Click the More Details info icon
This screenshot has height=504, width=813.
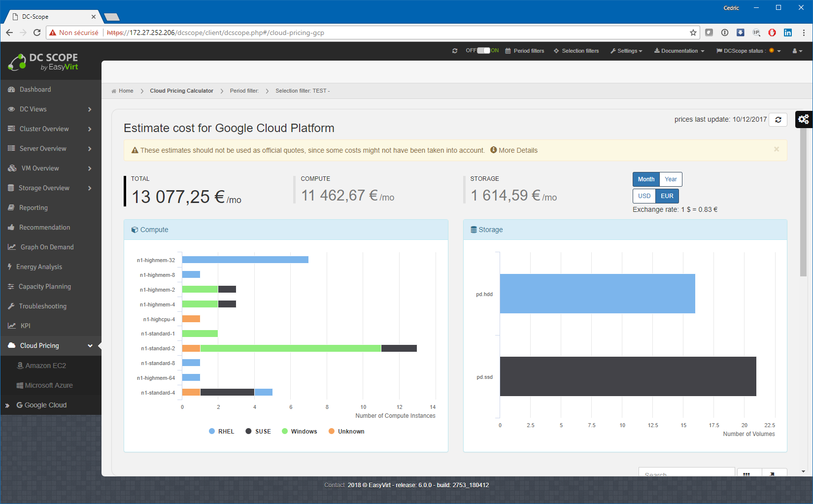click(493, 150)
